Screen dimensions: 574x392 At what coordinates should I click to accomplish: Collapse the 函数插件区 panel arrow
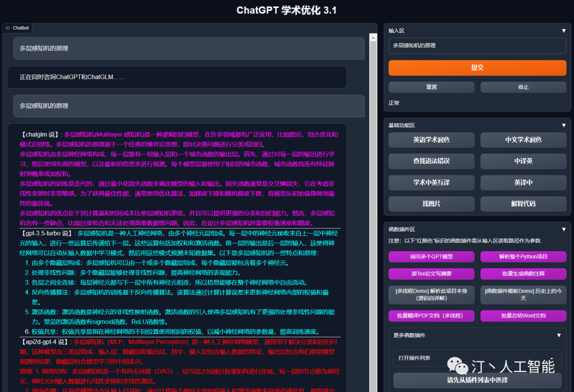[564, 229]
